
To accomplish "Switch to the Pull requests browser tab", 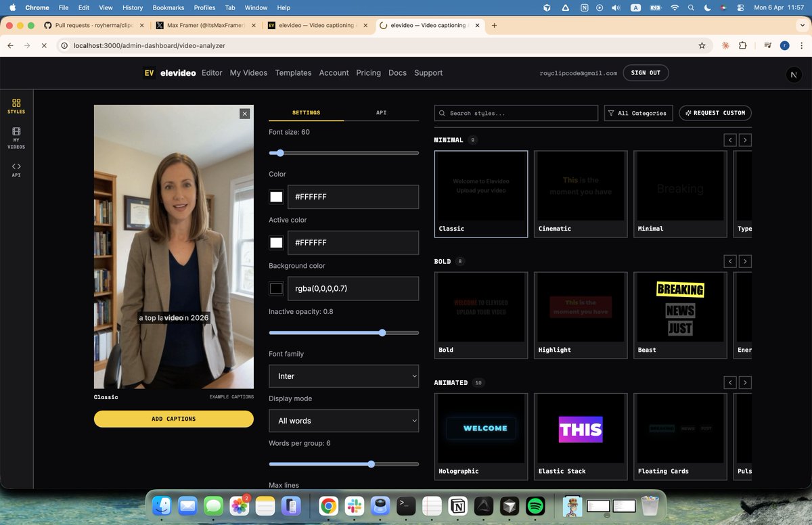I will (x=93, y=26).
